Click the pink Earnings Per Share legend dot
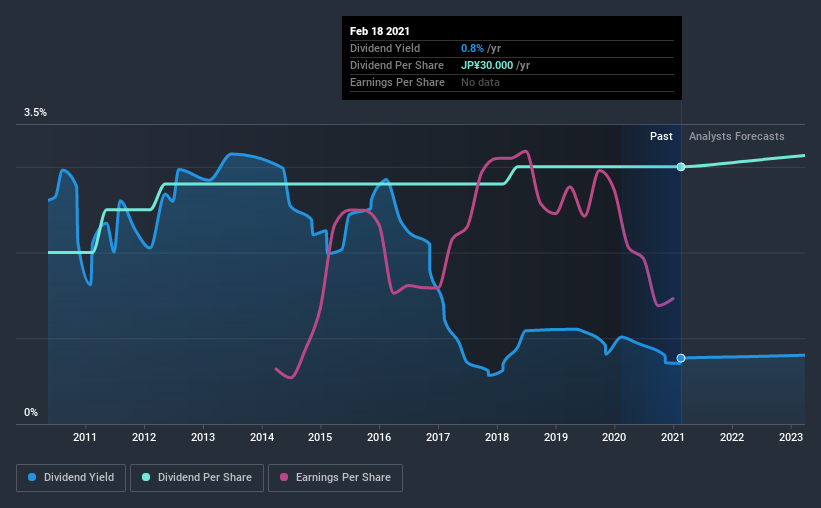 coord(284,477)
